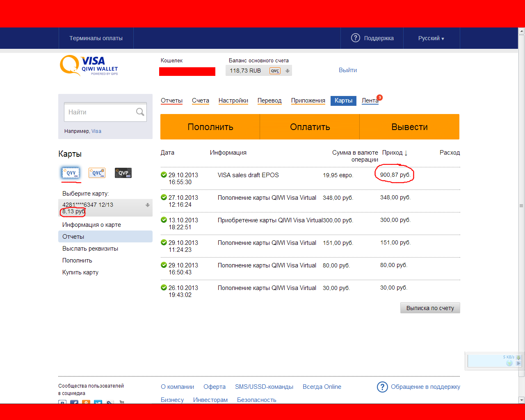Image resolution: width=525 pixels, height=420 pixels.
Task: Open the Отчеты tab in the top menu
Action: [171, 100]
